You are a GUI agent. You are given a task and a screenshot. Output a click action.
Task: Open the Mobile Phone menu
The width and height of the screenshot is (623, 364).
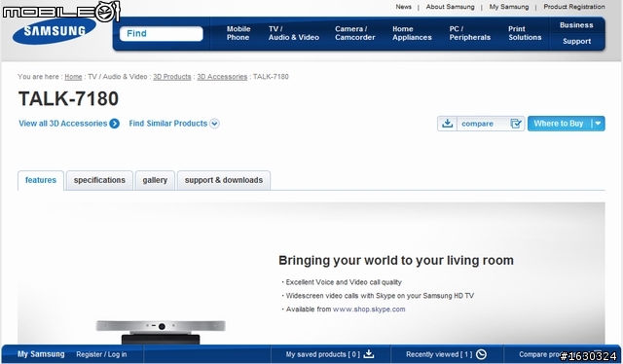click(238, 33)
